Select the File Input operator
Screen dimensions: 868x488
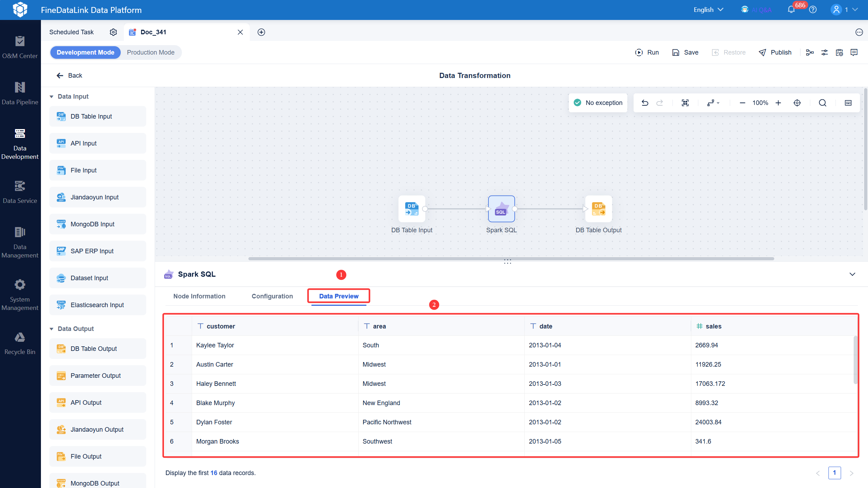pos(98,170)
